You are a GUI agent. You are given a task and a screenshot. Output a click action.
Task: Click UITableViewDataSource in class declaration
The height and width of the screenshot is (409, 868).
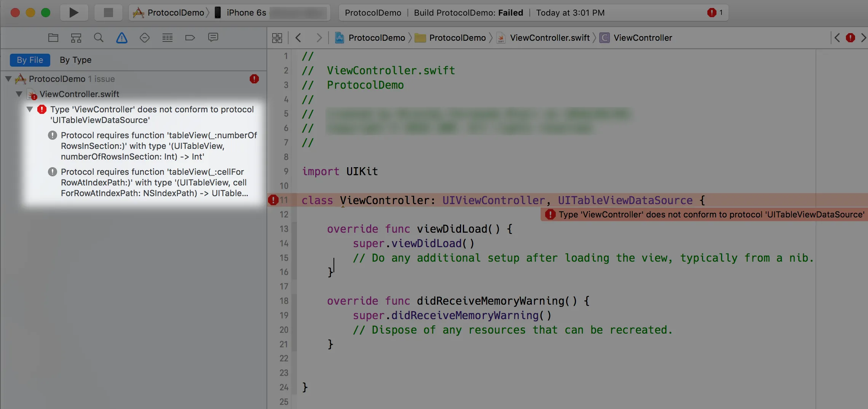click(625, 200)
